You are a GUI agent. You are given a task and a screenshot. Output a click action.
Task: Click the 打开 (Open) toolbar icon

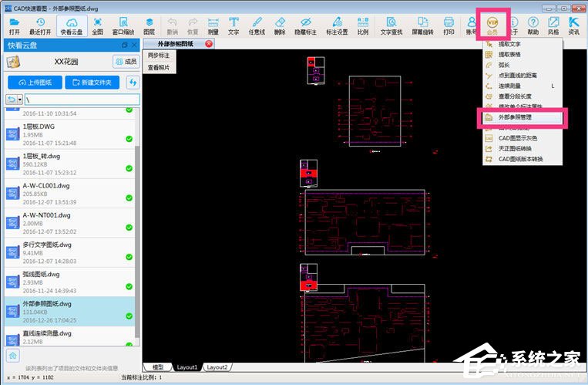tap(14, 26)
